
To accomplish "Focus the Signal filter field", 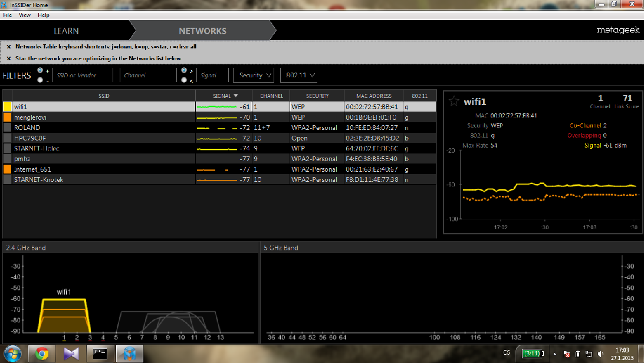I will (213, 76).
